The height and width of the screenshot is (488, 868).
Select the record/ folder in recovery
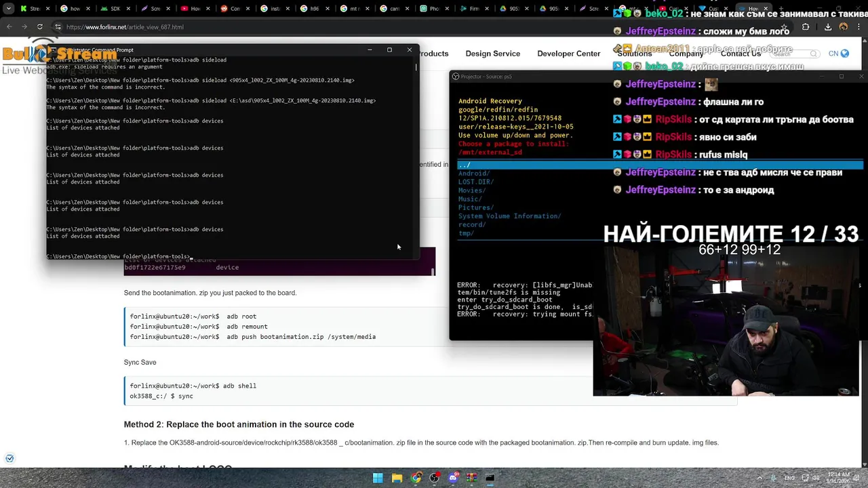click(472, 224)
